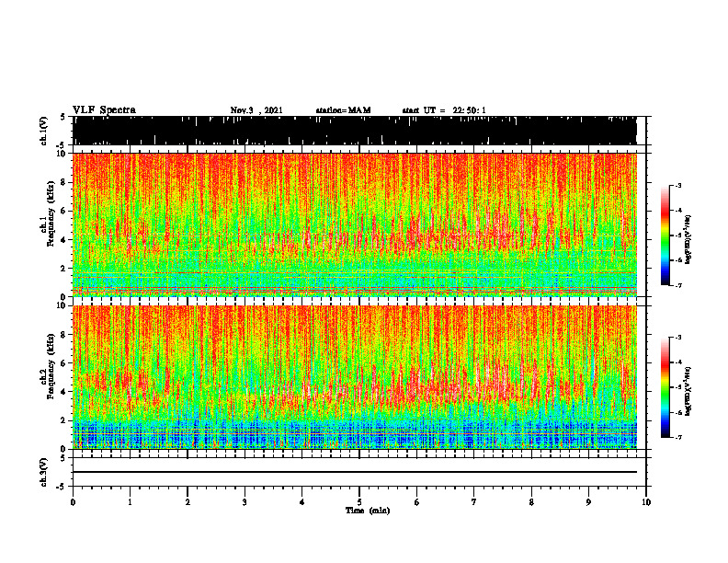The height and width of the screenshot is (563, 728).
Task: Click the "ch.1(V)" waveform axis label
Action: pyautogui.click(x=44, y=131)
